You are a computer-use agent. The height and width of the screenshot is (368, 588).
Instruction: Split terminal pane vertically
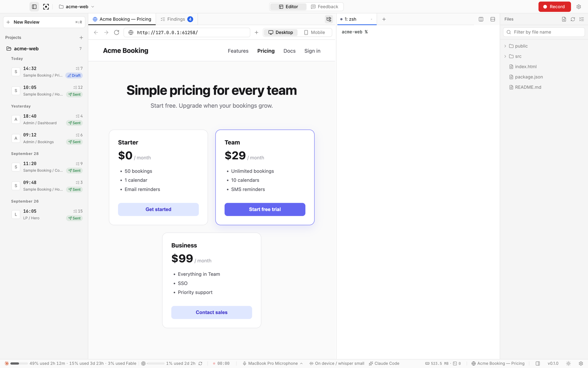481,19
